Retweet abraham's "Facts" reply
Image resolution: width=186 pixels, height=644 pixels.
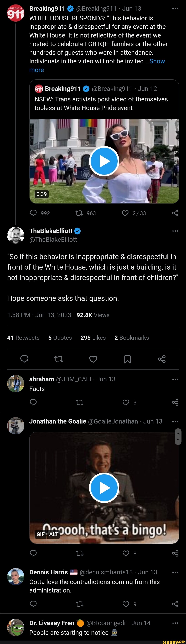coord(79,402)
